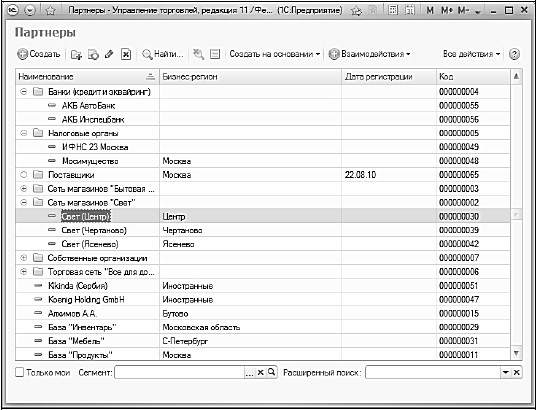This screenshot has width=537, height=410.
Task: Collapse Сеть магазинов "Свет" group
Action: [23, 203]
